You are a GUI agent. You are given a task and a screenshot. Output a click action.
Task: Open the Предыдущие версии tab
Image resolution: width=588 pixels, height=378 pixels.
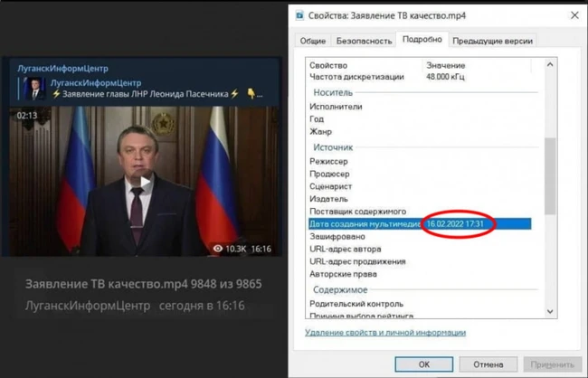(492, 41)
